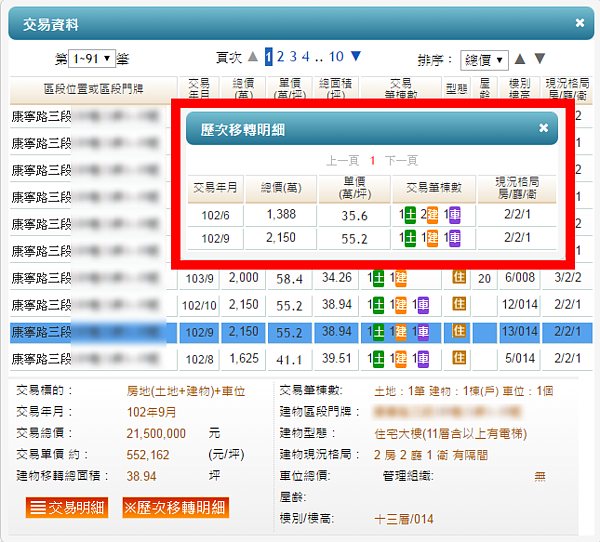Click the 交易筆棟數 header in the popup

tap(434, 188)
